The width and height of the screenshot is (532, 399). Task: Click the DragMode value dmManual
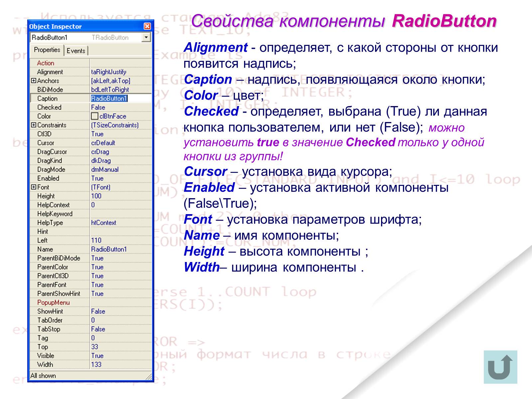pos(105,170)
